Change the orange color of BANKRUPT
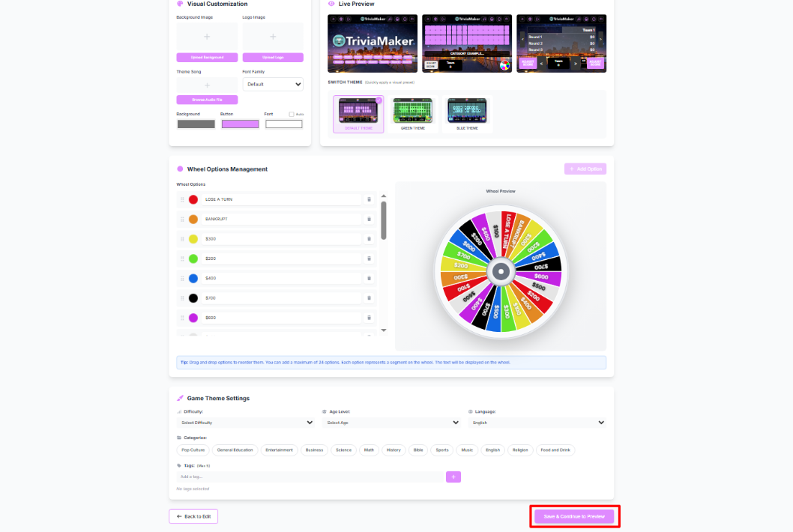 (x=193, y=219)
